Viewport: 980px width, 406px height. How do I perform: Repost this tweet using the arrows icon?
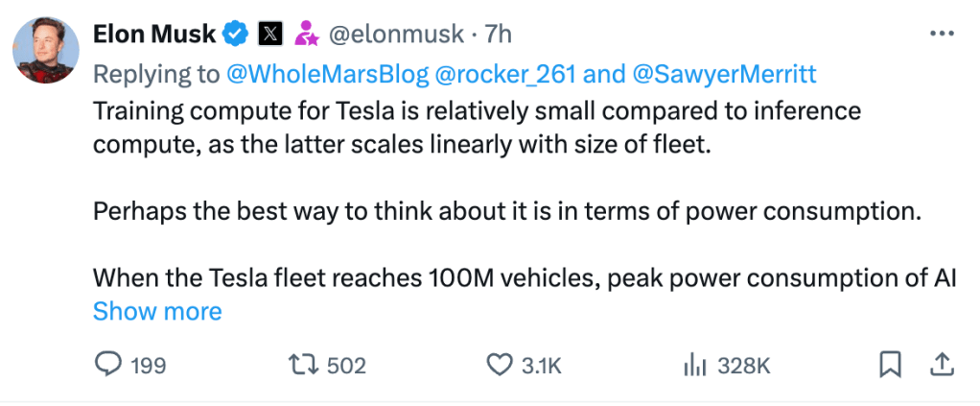(303, 365)
